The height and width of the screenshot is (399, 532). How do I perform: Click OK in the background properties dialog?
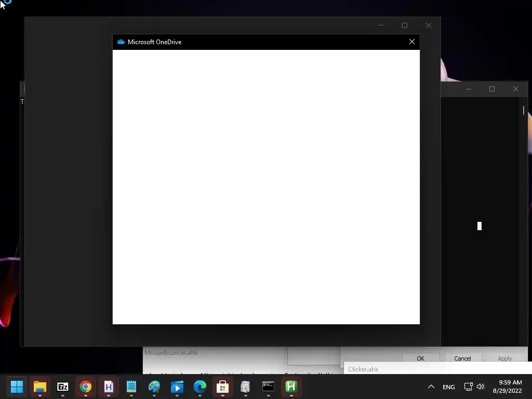[421, 358]
